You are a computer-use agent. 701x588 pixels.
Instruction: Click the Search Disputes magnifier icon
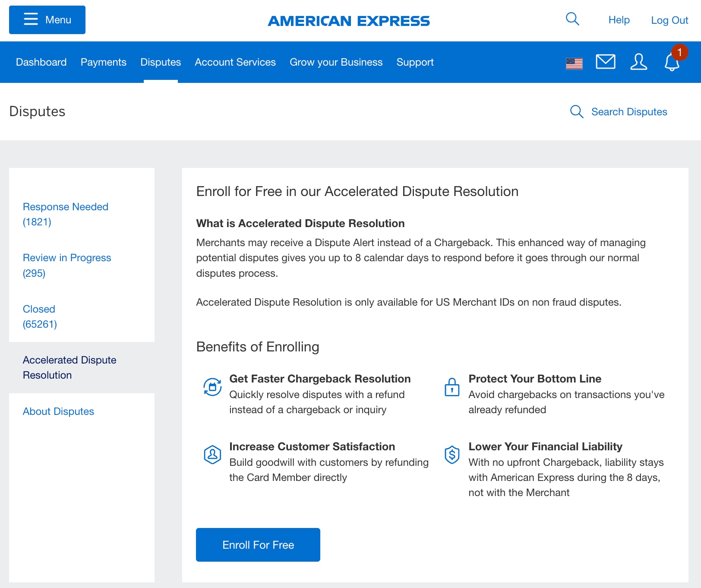tap(577, 112)
